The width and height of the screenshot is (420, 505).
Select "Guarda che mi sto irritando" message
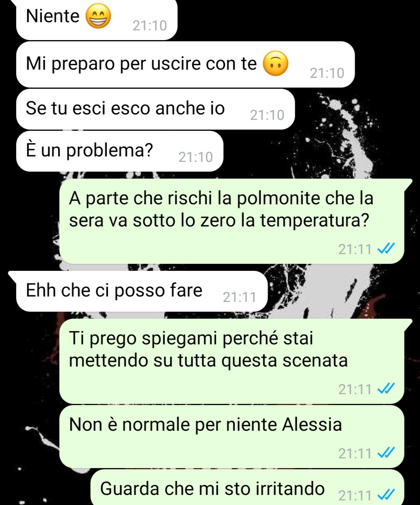[247, 487]
